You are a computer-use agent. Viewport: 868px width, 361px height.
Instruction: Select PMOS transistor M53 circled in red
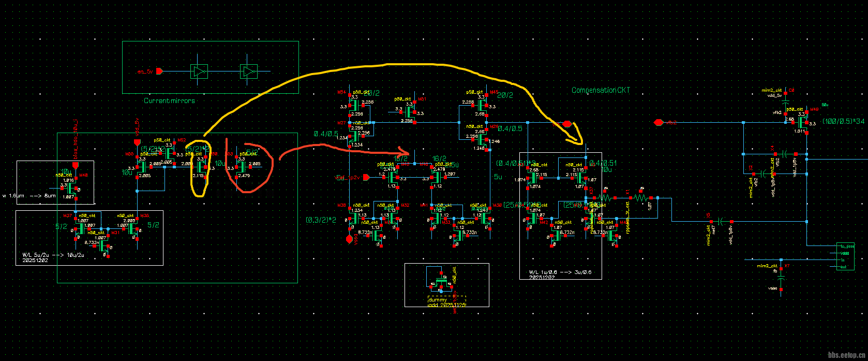[242, 168]
